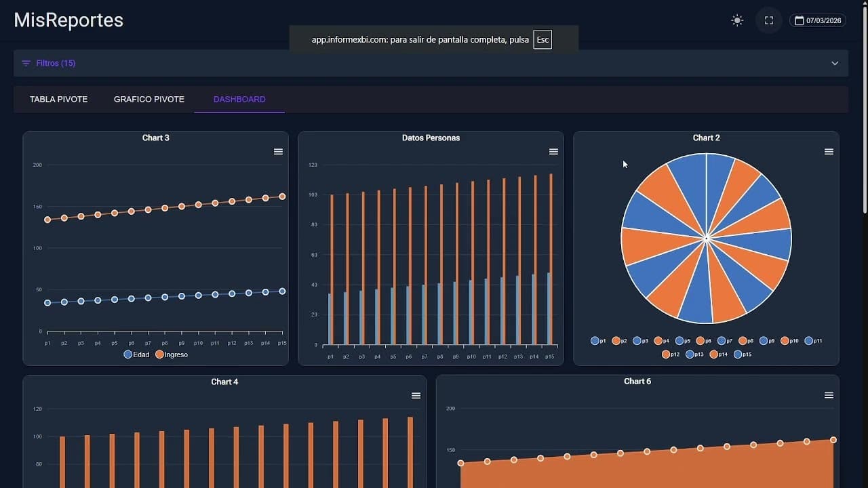868x488 pixels.
Task: Open the Chart 6 hamburger menu
Action: tap(828, 394)
